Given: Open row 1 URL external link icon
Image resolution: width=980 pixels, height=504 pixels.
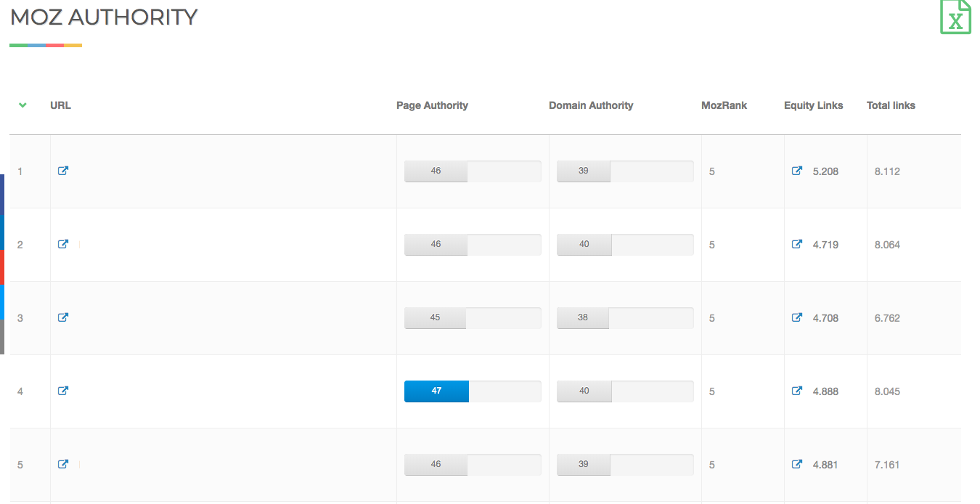Looking at the screenshot, I should tap(63, 171).
